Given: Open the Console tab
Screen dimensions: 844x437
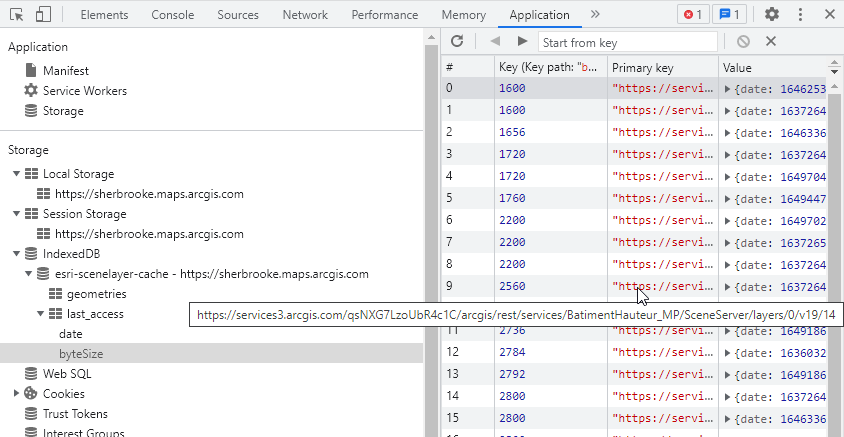Looking at the screenshot, I should point(173,15).
